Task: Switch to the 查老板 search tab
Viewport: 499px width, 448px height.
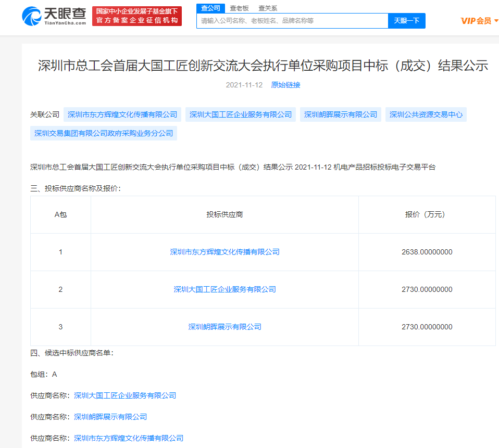Action: [239, 8]
